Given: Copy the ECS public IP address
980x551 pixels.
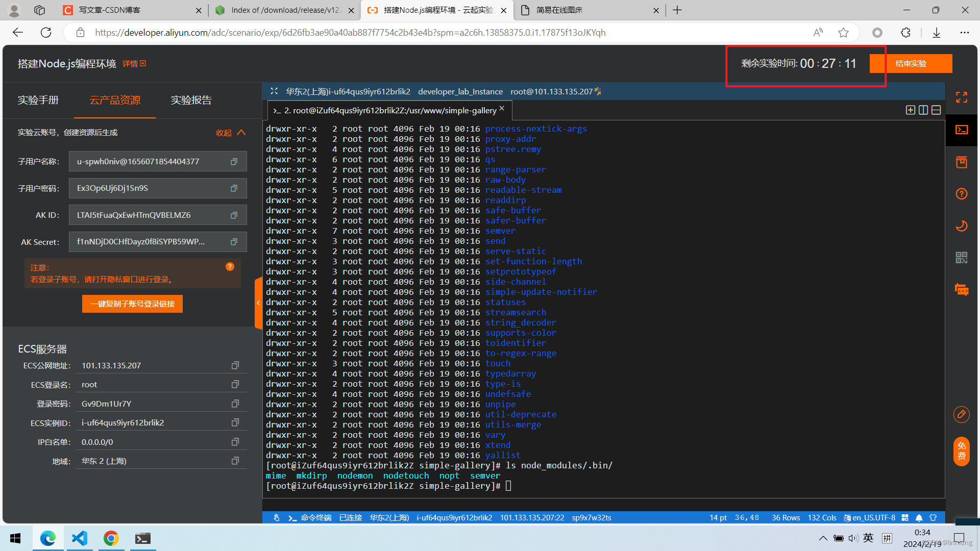Looking at the screenshot, I should point(235,365).
